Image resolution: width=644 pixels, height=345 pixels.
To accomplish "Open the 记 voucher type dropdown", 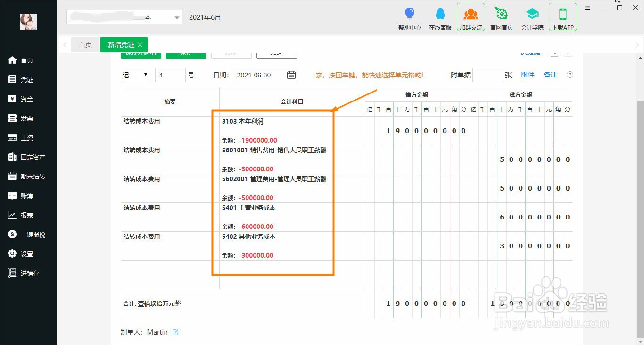I will pyautogui.click(x=135, y=75).
